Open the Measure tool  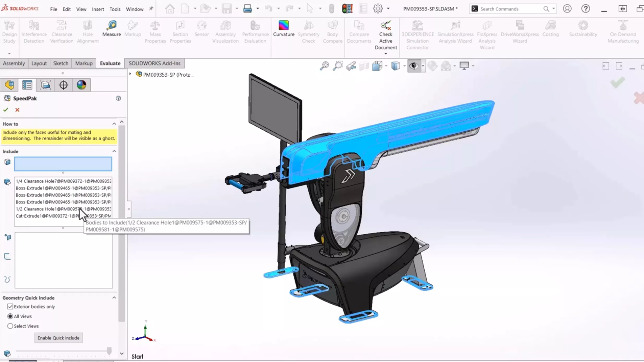[111, 28]
